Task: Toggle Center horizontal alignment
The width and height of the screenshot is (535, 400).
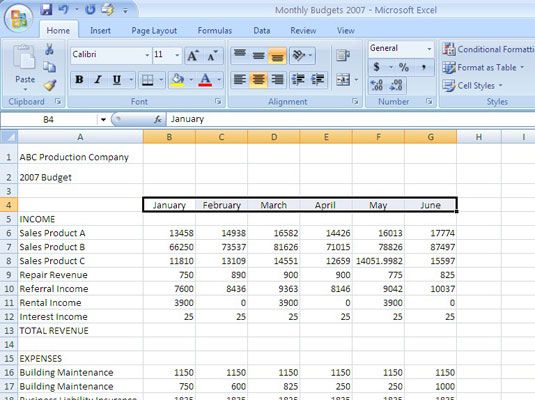Action: [258, 80]
